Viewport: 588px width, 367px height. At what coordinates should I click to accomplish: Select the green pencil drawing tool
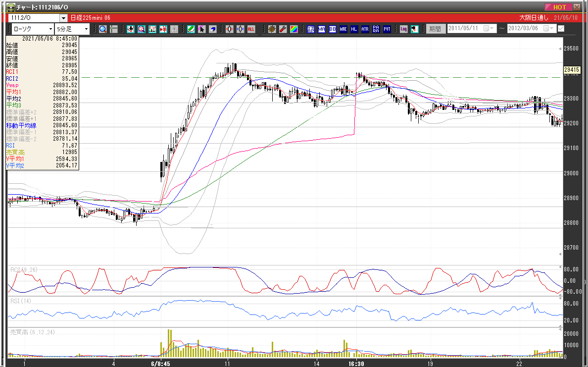191,29
